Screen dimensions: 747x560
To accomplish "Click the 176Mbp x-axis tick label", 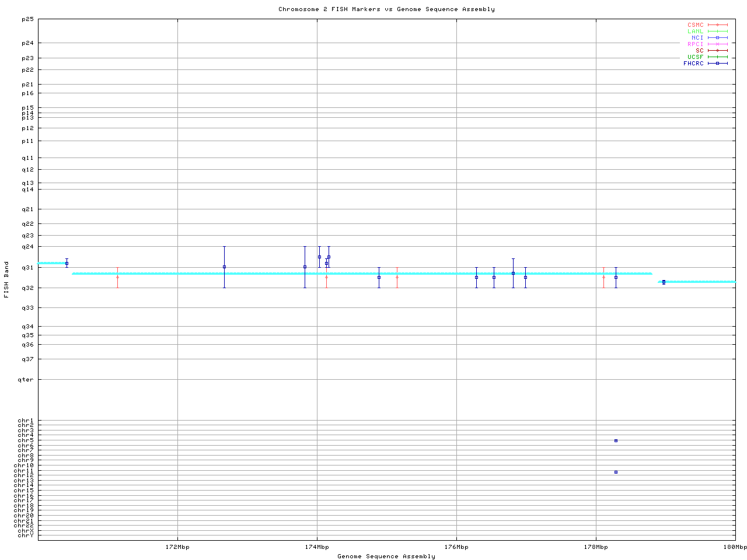I will click(456, 547).
